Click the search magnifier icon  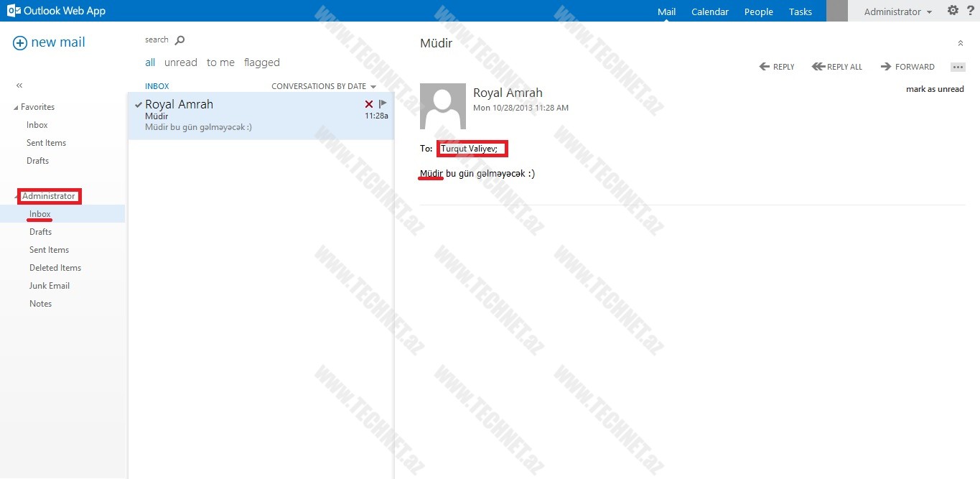179,40
